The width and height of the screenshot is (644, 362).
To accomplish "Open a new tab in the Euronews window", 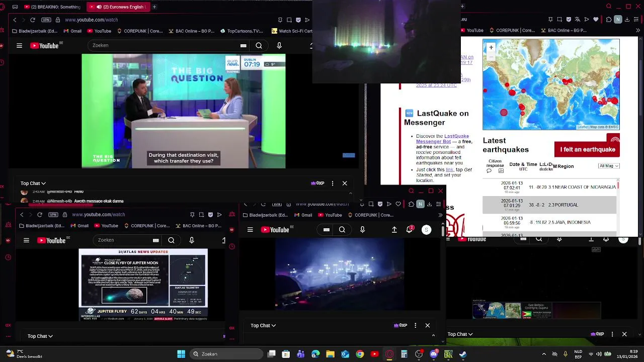I will click(x=154, y=7).
